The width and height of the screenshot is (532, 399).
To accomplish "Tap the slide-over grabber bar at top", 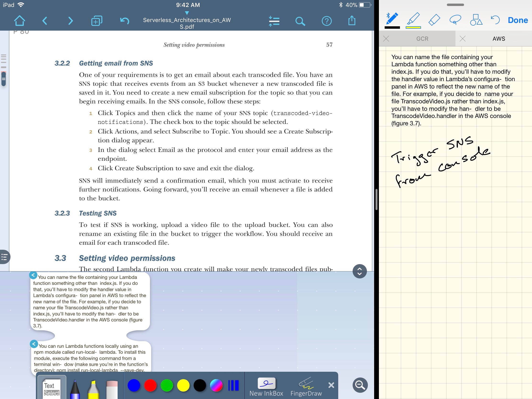I will [455, 5].
